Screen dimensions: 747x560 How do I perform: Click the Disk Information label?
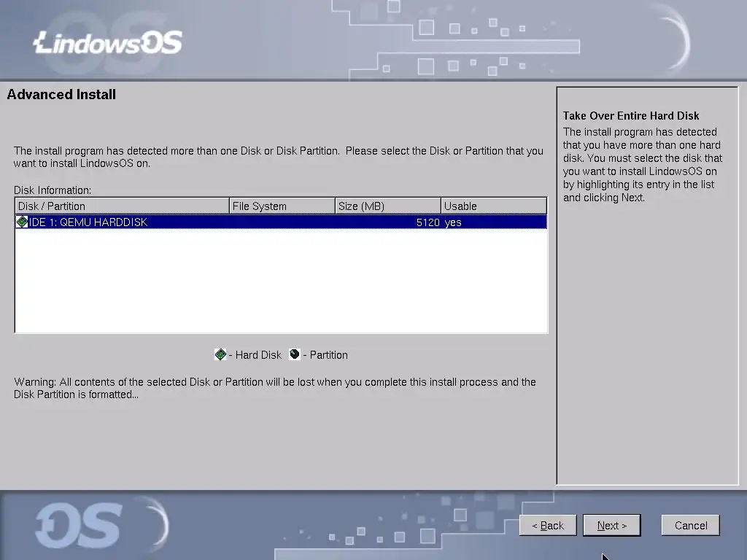tap(53, 190)
